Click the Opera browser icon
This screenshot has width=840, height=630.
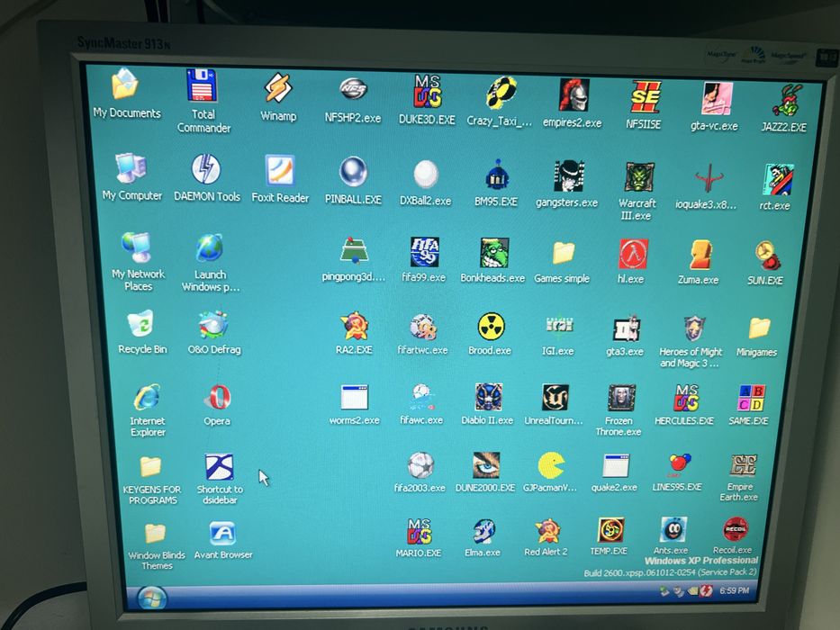tap(218, 398)
